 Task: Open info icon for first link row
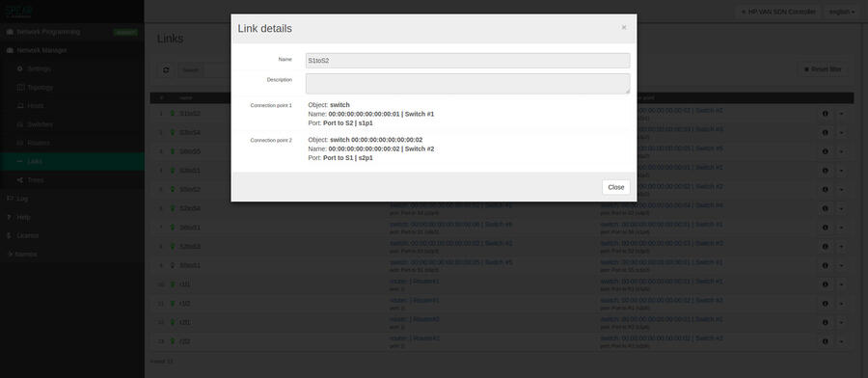coord(825,114)
